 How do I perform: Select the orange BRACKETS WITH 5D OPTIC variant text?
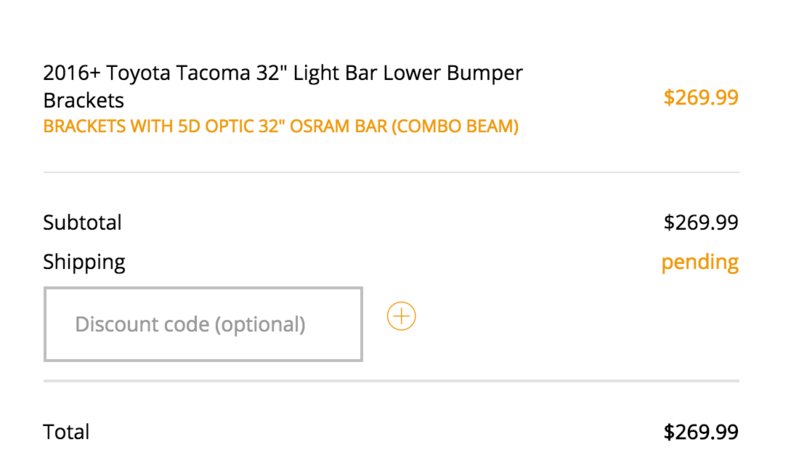pos(281,126)
